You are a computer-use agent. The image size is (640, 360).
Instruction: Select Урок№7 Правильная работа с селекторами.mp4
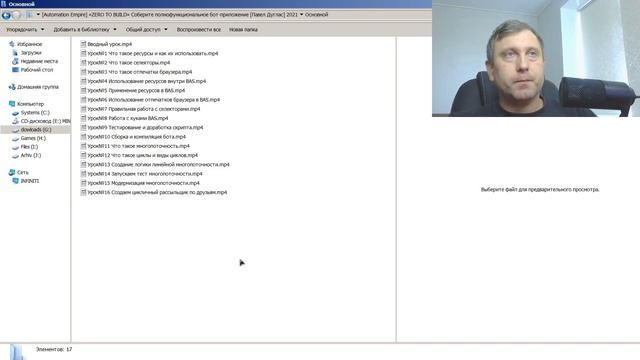pyautogui.click(x=144, y=109)
